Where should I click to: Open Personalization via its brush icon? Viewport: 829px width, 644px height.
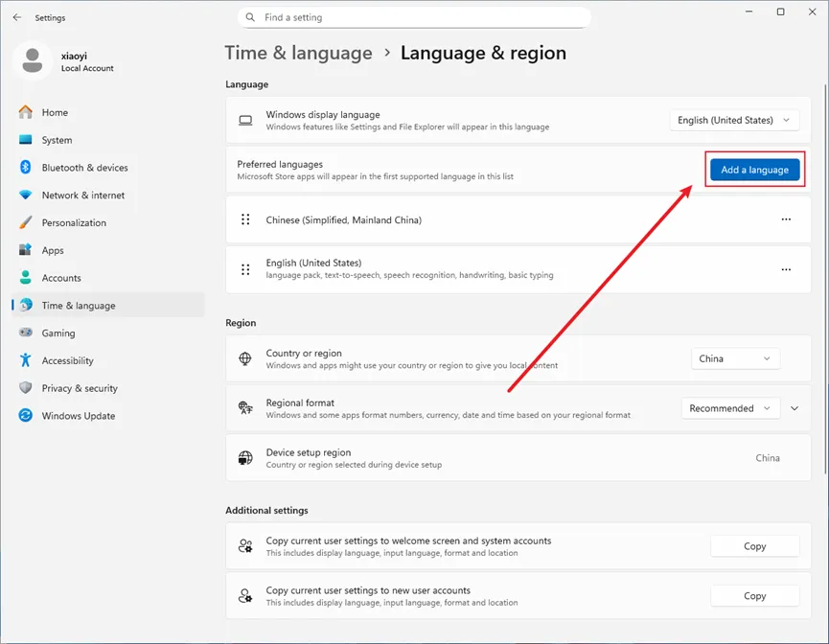26,223
